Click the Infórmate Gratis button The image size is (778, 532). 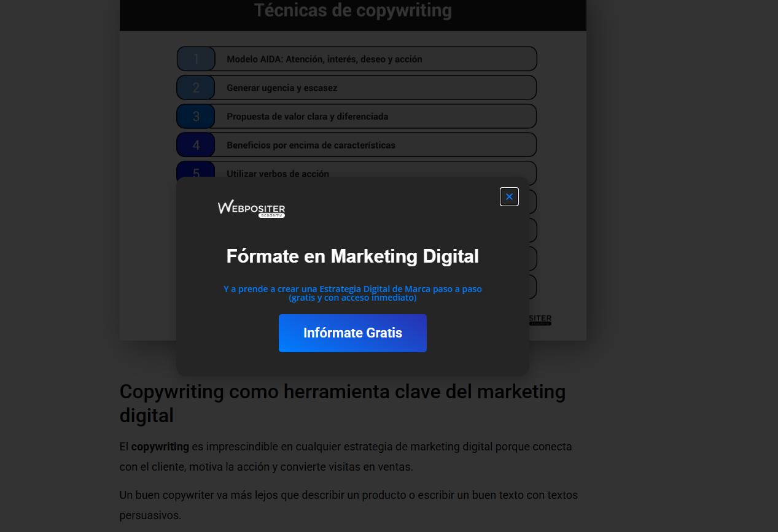352,333
